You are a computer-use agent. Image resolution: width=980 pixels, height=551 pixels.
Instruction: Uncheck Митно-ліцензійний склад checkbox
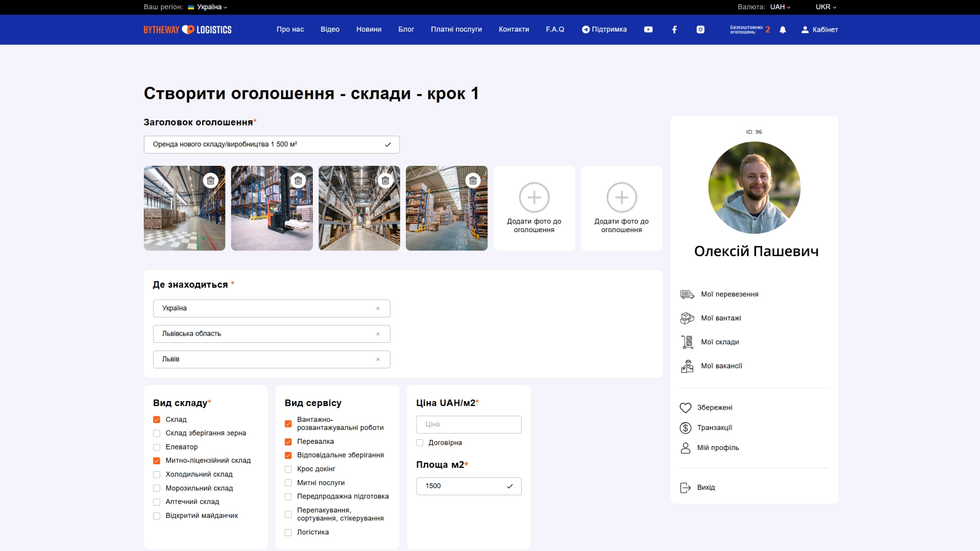tap(157, 461)
